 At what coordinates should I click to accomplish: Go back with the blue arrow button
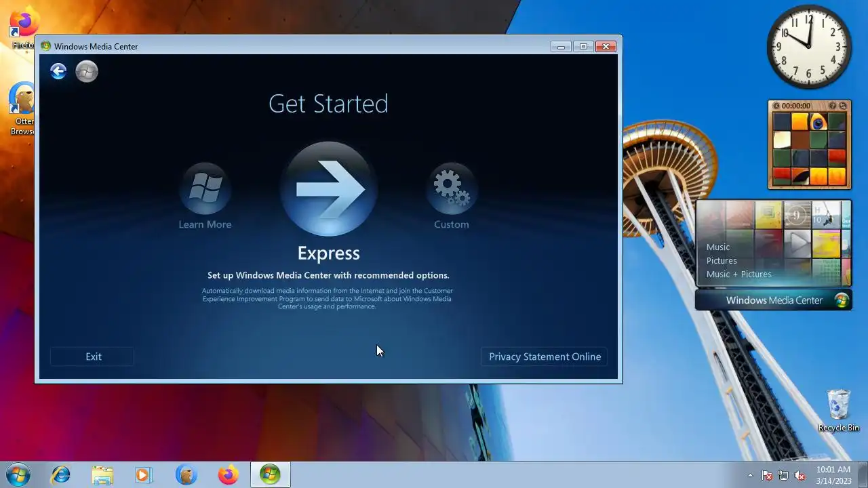tap(58, 71)
